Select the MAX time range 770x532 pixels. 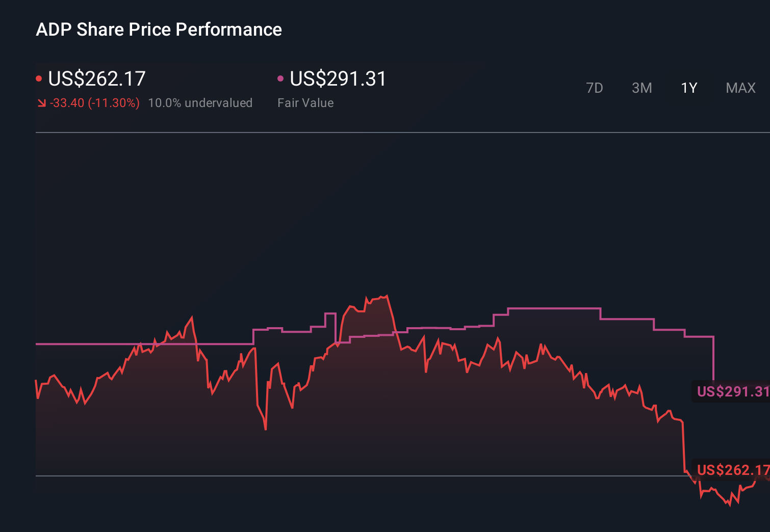(740, 88)
